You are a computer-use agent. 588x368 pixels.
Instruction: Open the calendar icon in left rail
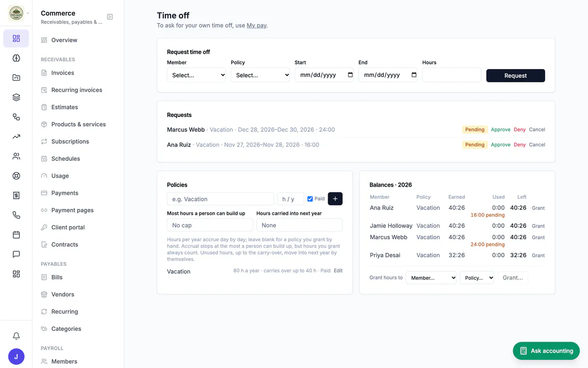point(16,235)
